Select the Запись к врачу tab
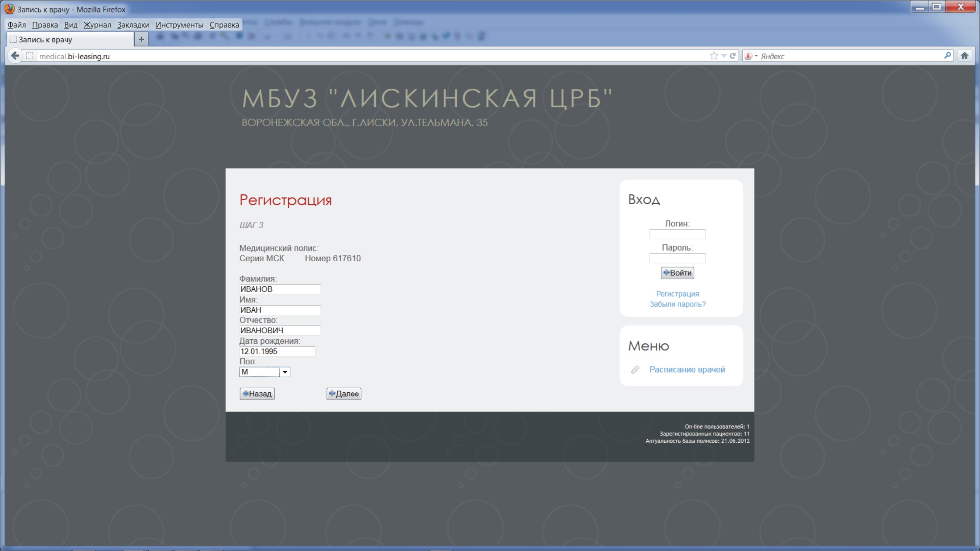 click(70, 39)
